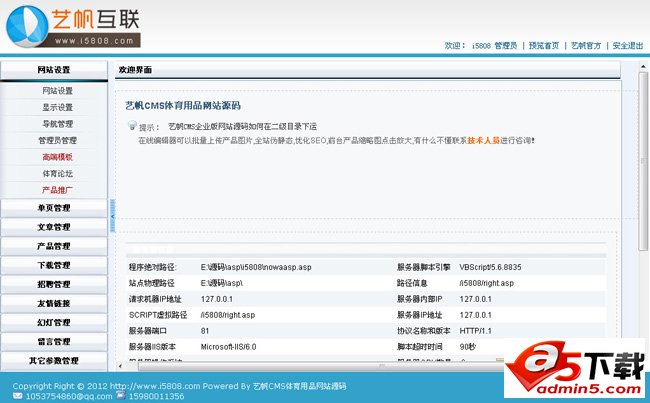The height and width of the screenshot is (403, 650).
Task: Select 导航管理 in the sidebar
Action: click(57, 124)
